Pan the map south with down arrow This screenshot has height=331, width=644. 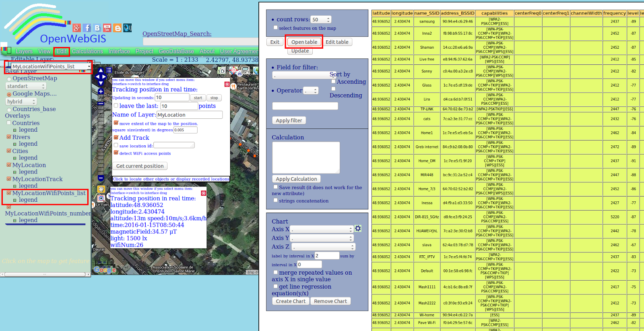101,83
